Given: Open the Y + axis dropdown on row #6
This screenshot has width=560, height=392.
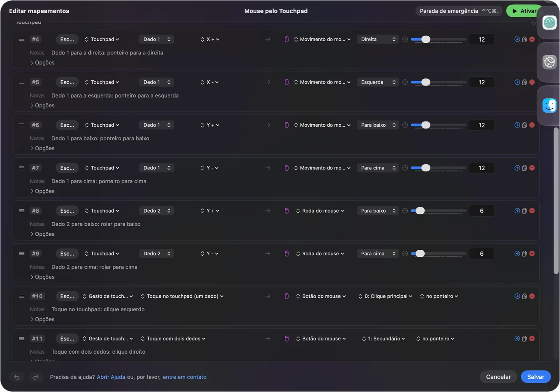Looking at the screenshot, I should 210,125.
